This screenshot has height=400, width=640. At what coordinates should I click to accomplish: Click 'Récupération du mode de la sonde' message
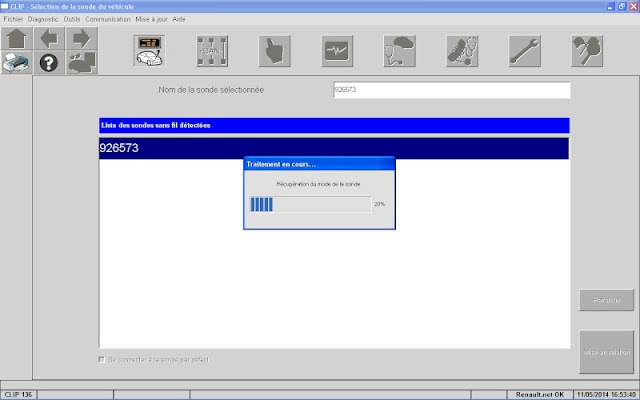[318, 184]
